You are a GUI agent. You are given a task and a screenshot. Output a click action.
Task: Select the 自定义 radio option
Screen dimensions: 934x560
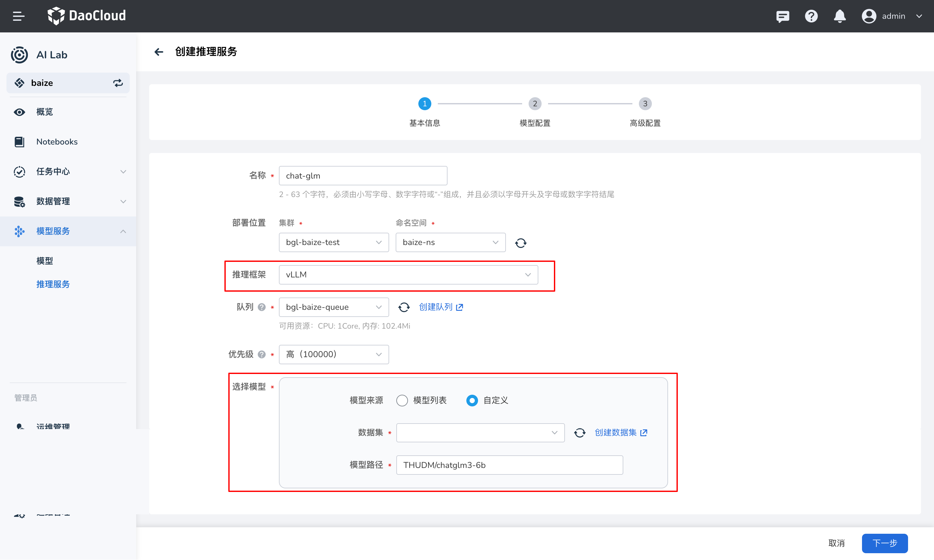(472, 400)
